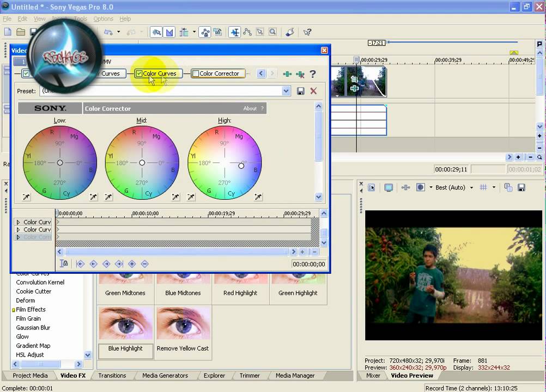Select the Normal Edit tool icon
The height and width of the screenshot is (392, 546).
tap(234, 32)
